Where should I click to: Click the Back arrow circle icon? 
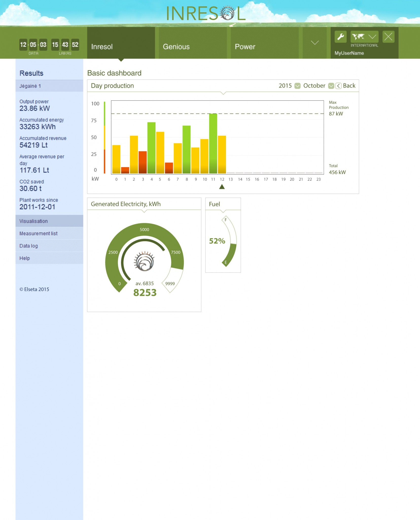click(x=338, y=86)
